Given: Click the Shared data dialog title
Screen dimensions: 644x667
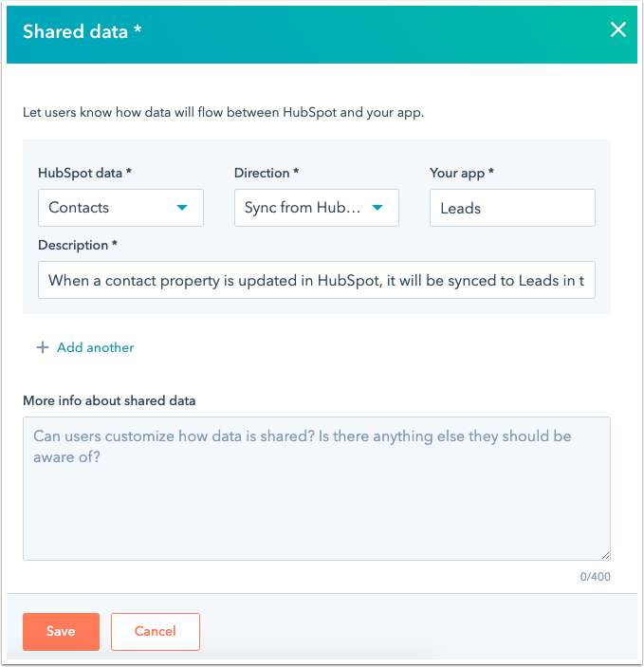Looking at the screenshot, I should [x=83, y=31].
